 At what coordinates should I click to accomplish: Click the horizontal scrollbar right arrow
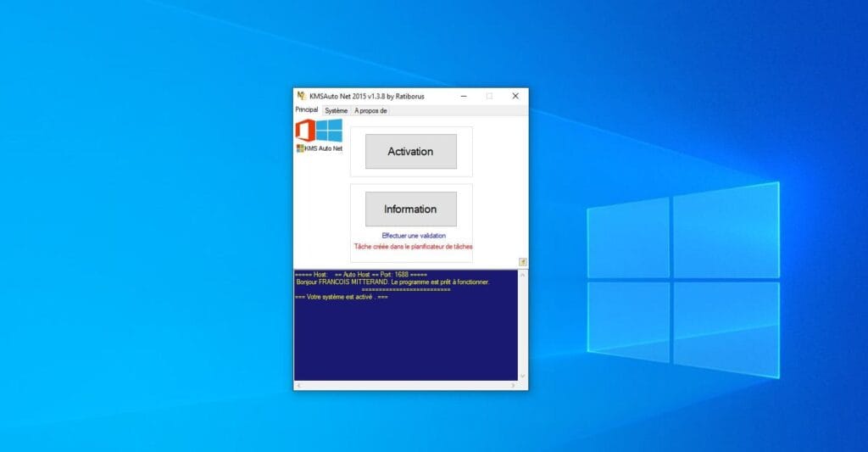[514, 386]
